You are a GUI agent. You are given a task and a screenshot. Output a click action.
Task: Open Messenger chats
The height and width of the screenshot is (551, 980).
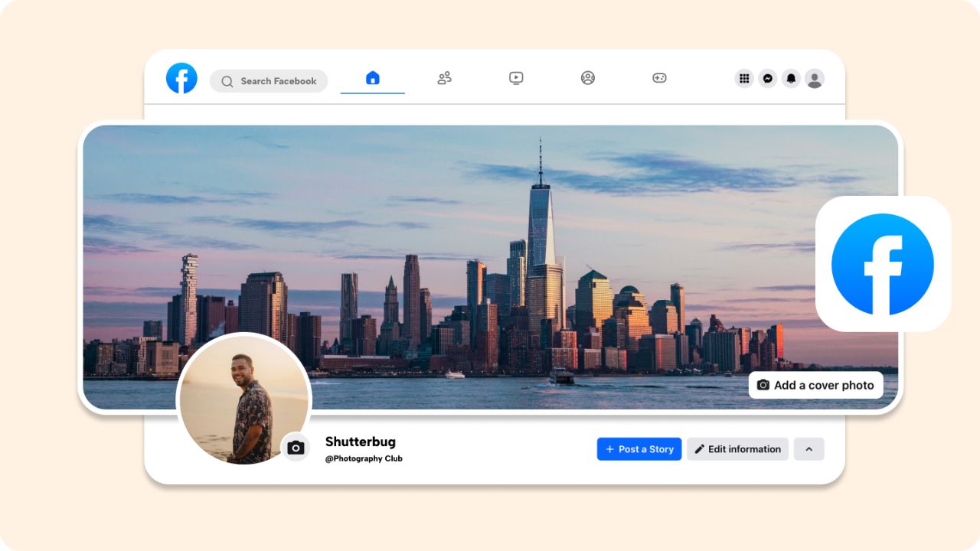pos(767,78)
